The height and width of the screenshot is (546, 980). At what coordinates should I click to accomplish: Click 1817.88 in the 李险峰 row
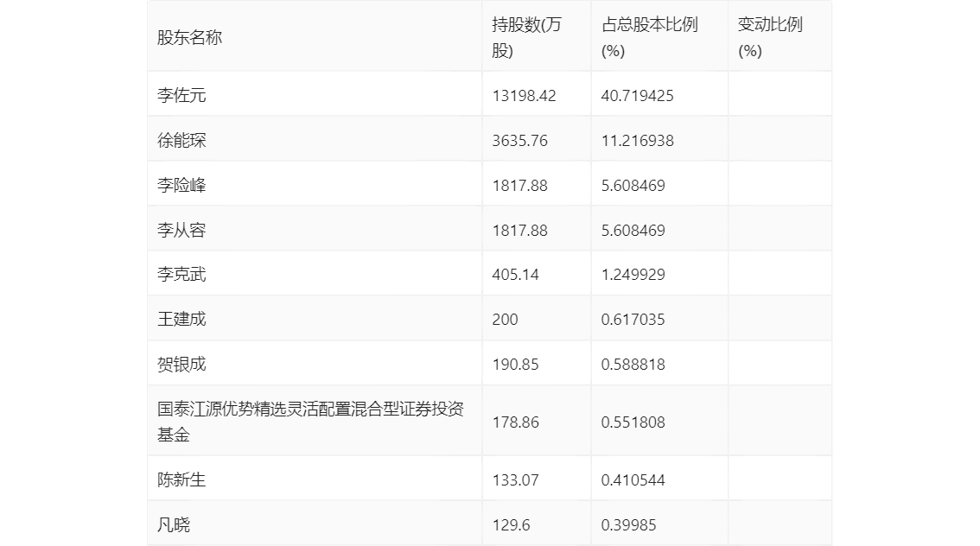pos(519,186)
